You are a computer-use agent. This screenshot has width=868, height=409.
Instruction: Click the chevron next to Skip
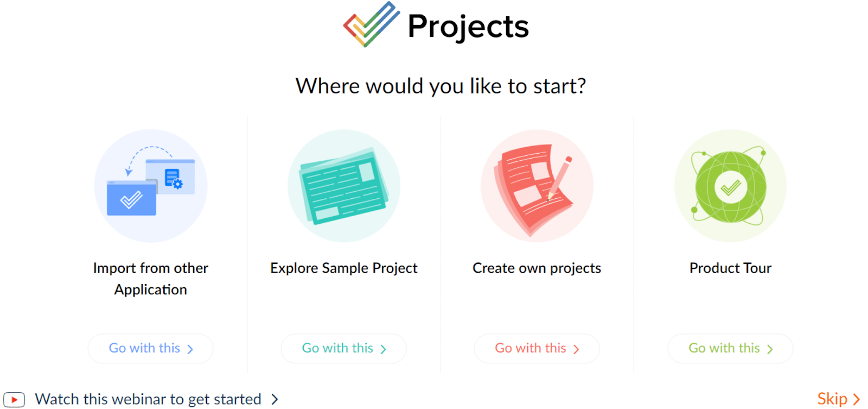coord(856,398)
